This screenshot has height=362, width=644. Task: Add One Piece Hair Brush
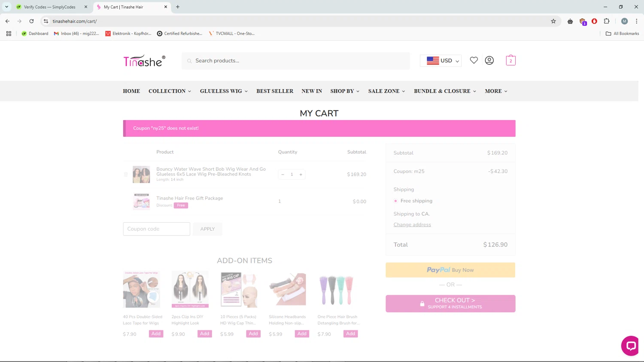point(351,334)
